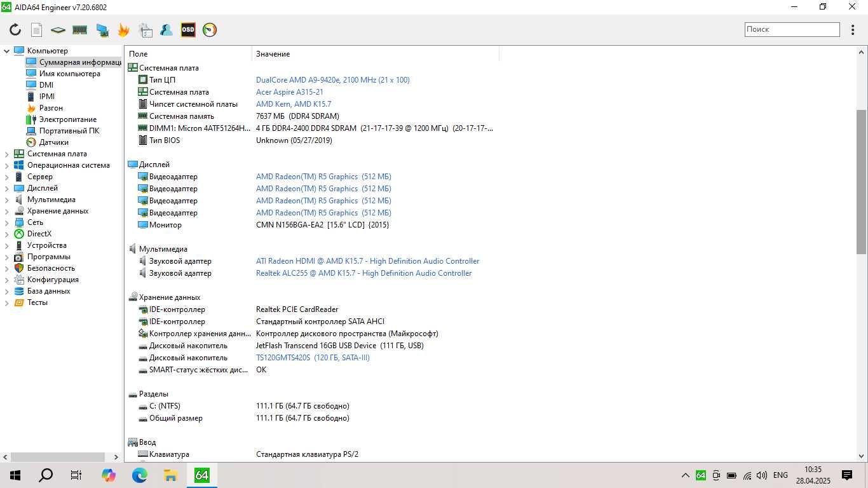
Task: Open the three-dot menu next to search
Action: [x=853, y=29]
